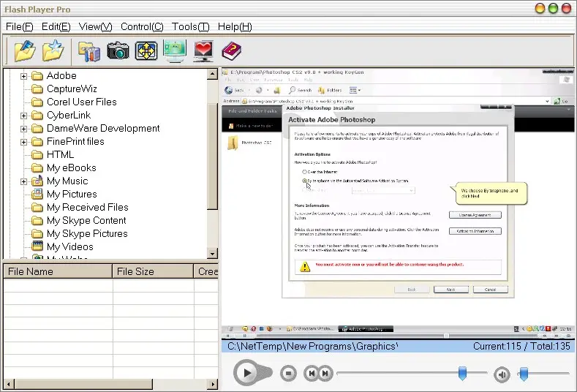Viewport: 577px width, 392px height.
Task: Click the 'Current:115 / Total:135' frame counter
Action: pyautogui.click(x=521, y=346)
